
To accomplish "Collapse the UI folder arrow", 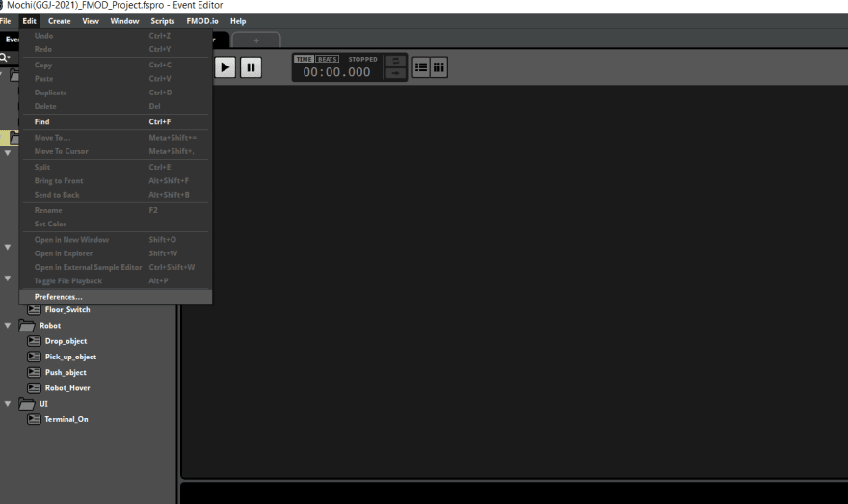I will pyautogui.click(x=8, y=404).
